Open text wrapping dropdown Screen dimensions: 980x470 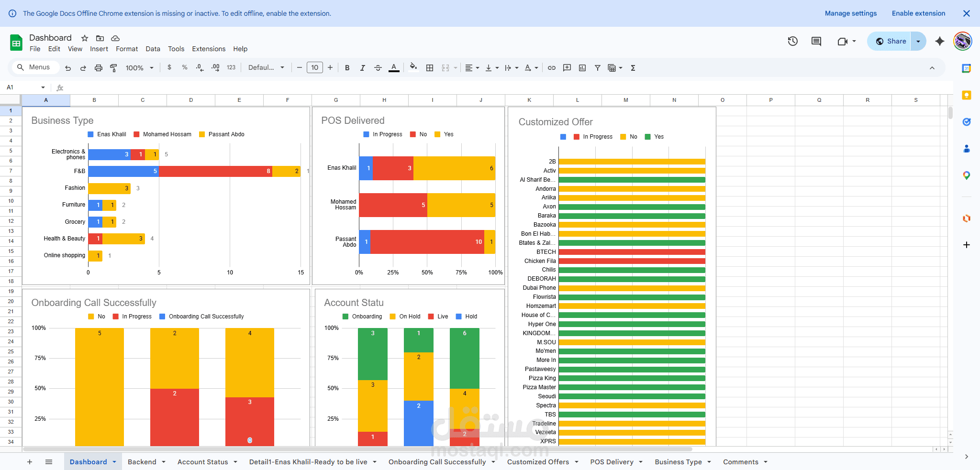tap(512, 68)
